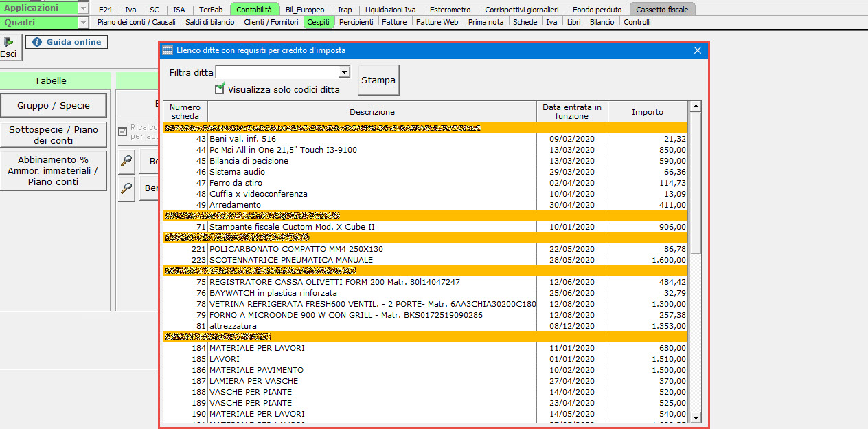Select row 76 BAYWATCH in plastica rinforzata

click(x=425, y=293)
